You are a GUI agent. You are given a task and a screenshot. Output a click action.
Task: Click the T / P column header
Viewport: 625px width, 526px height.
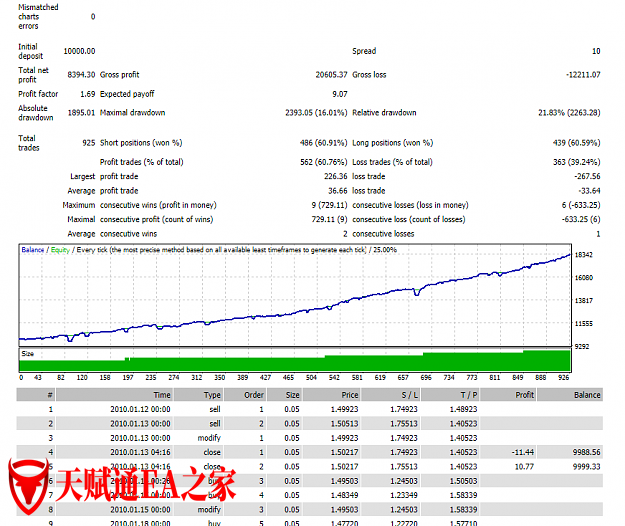click(465, 395)
